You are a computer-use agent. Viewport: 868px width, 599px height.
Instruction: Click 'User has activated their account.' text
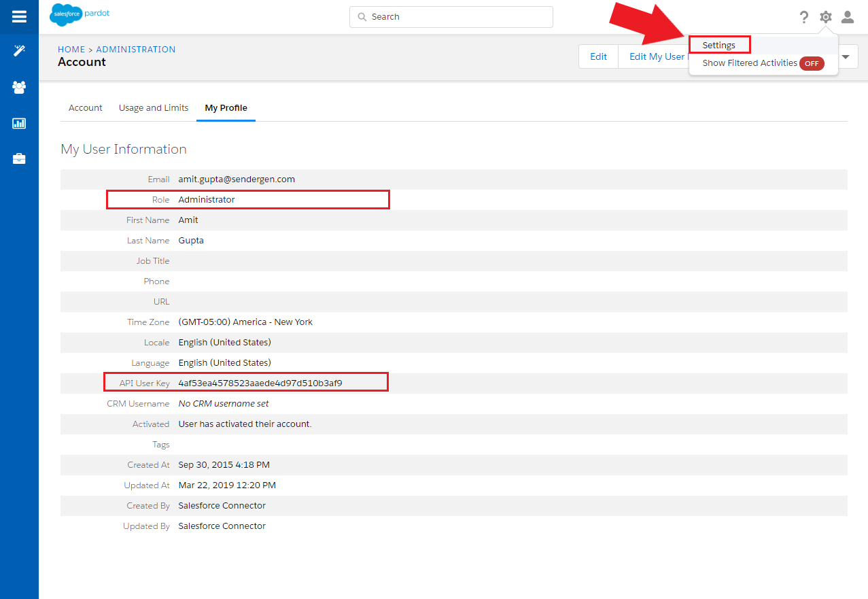[245, 424]
